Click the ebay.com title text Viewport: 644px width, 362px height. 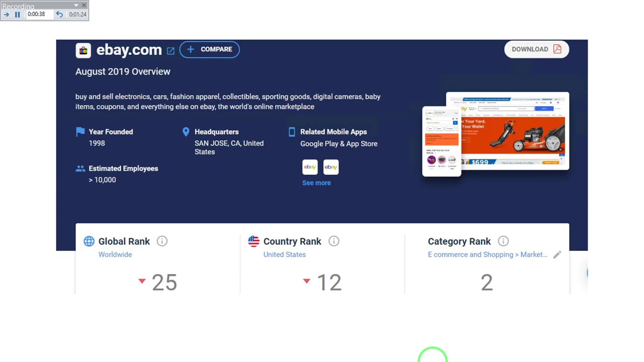coord(129,50)
